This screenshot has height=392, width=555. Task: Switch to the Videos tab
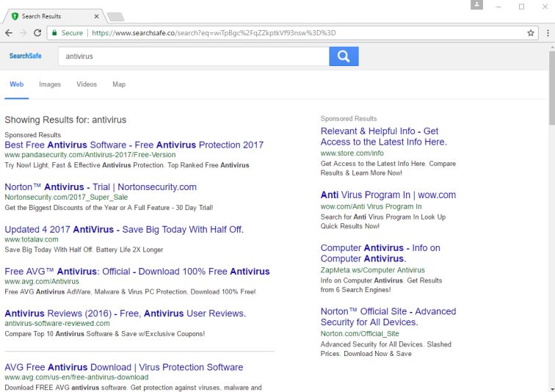click(x=87, y=84)
